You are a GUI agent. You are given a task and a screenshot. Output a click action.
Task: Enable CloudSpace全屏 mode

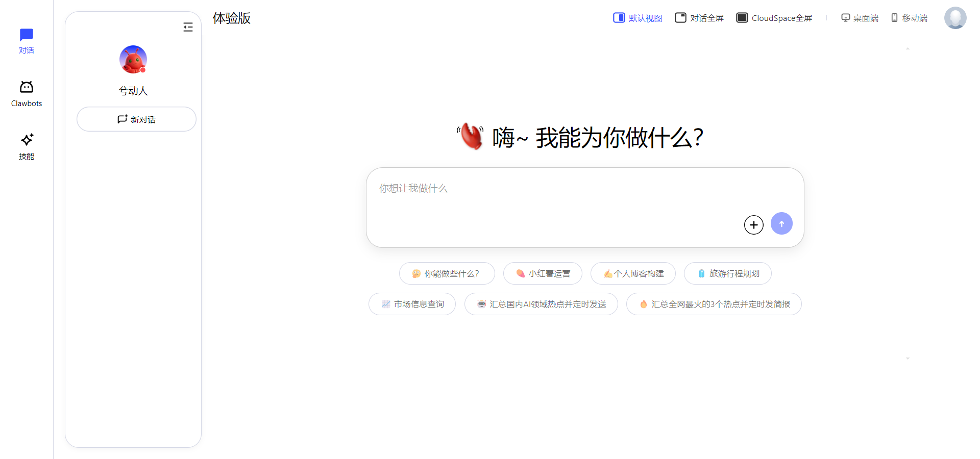tap(773, 17)
